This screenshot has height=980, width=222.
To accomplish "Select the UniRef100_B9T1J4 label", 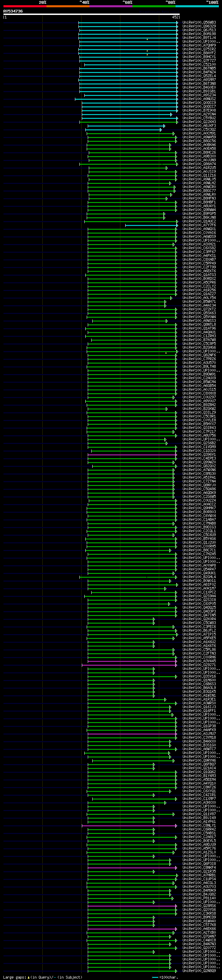I will pos(199,38).
